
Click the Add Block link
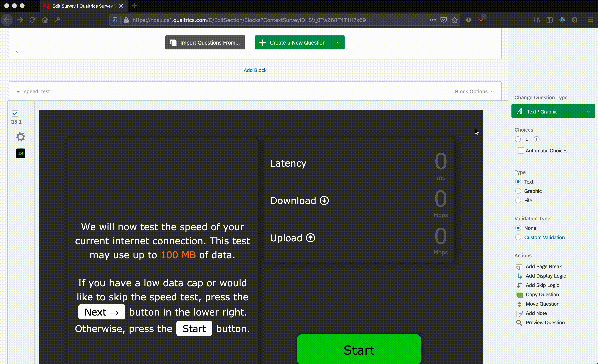[x=255, y=70]
